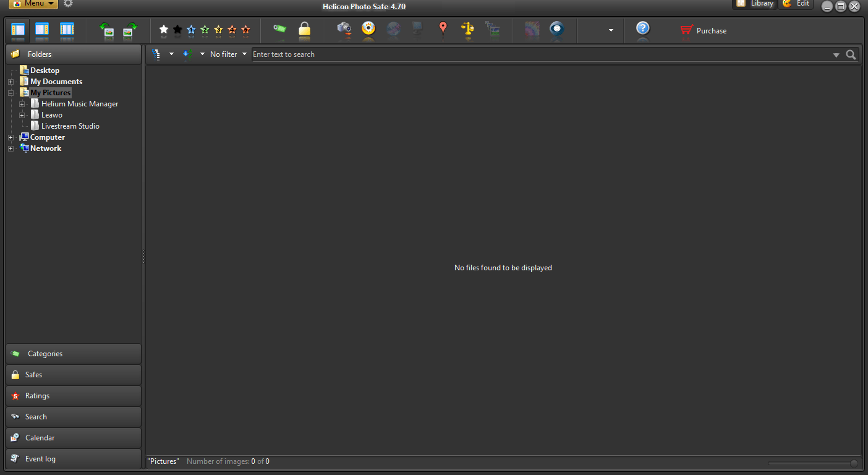Expand the Computer tree node
The image size is (868, 475).
pyautogui.click(x=11, y=137)
